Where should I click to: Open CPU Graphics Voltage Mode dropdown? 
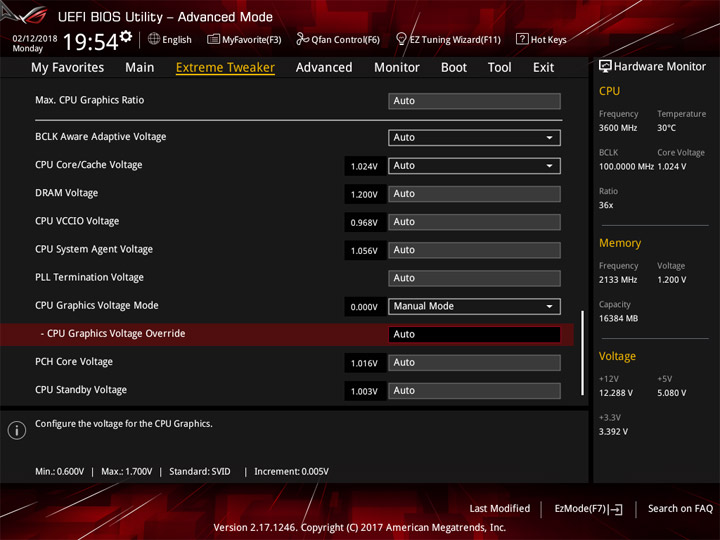pos(474,306)
